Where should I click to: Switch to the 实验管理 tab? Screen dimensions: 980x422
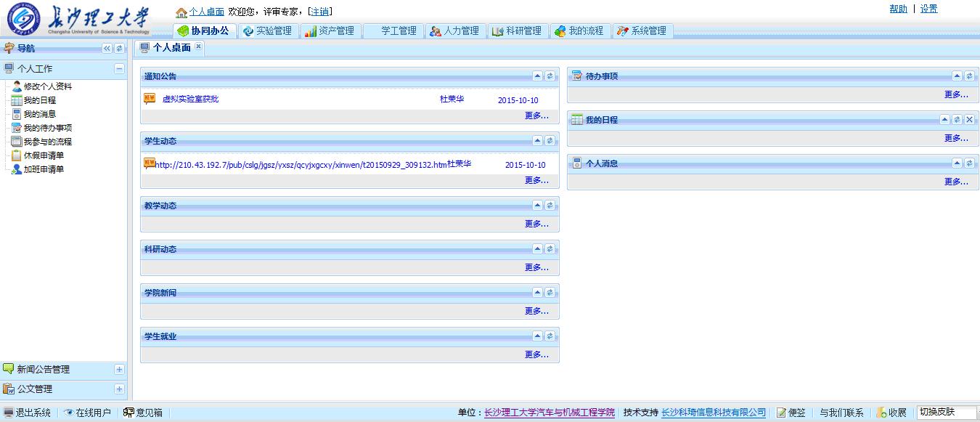pos(267,31)
